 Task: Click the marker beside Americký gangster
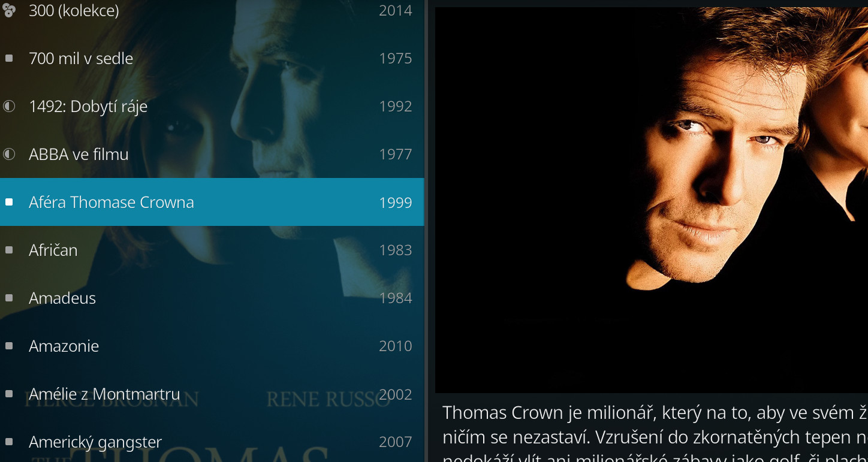pos(9,442)
